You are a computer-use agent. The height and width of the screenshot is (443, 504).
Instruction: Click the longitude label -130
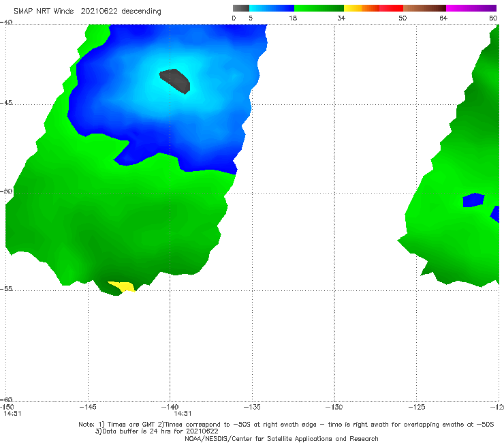334,407
